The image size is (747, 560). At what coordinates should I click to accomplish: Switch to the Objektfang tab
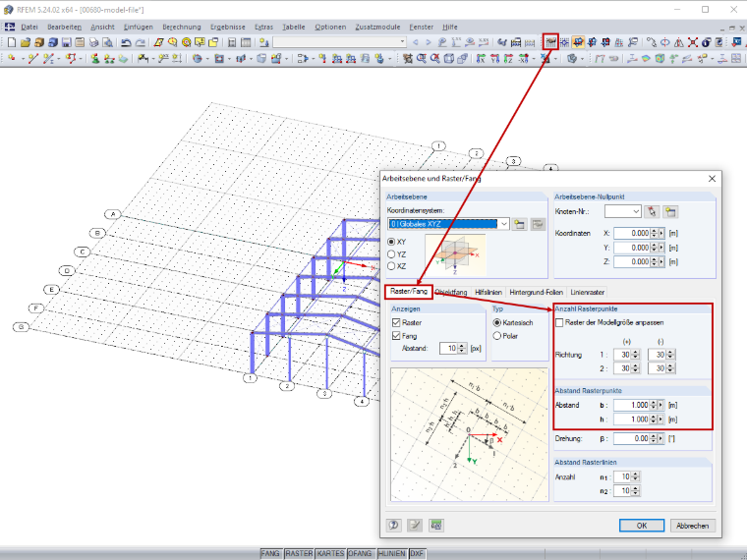(x=451, y=292)
